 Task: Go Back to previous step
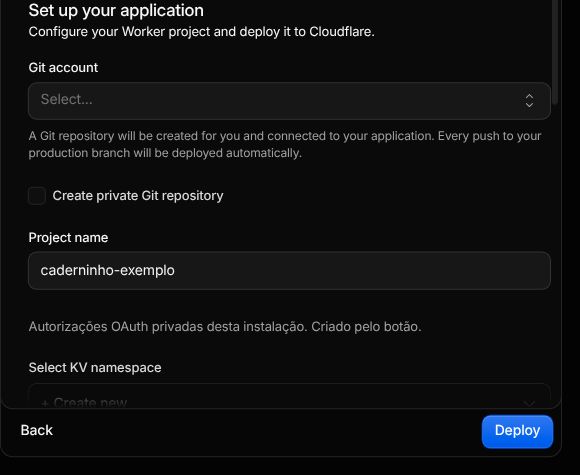click(x=37, y=430)
